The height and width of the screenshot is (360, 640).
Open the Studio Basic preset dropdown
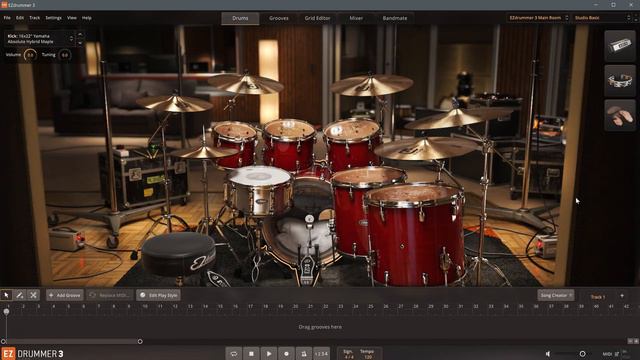coord(602,18)
